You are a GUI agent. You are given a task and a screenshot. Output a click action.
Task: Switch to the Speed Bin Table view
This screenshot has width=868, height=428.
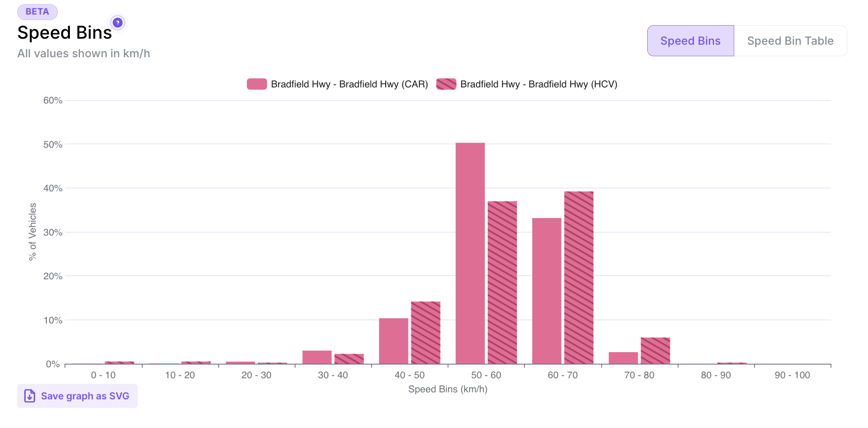pyautogui.click(x=790, y=41)
